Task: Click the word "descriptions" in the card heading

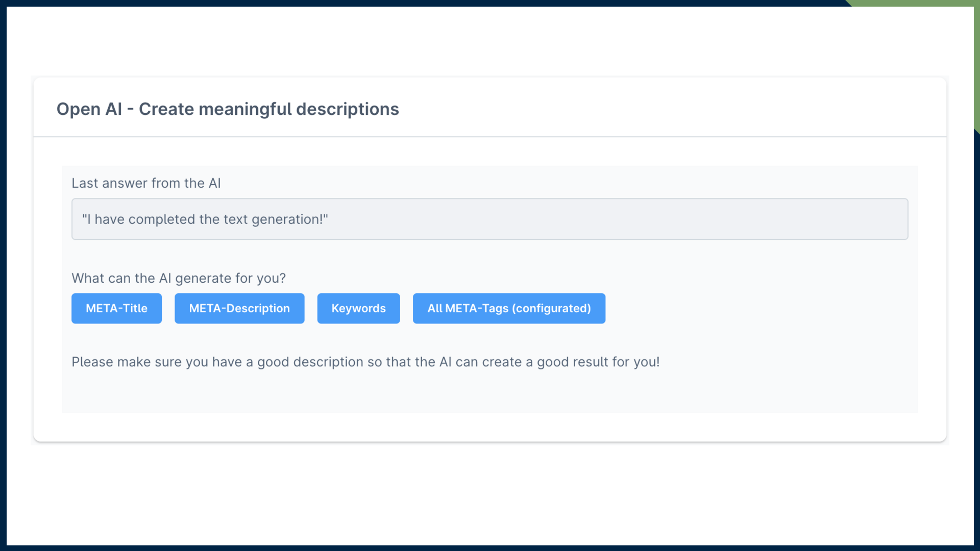Action: 348,109
